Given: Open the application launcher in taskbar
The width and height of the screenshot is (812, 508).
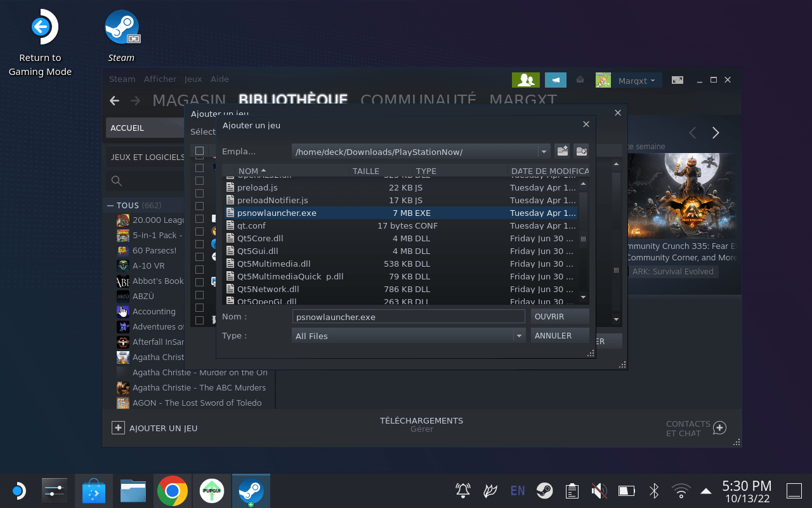Looking at the screenshot, I should 18,491.
